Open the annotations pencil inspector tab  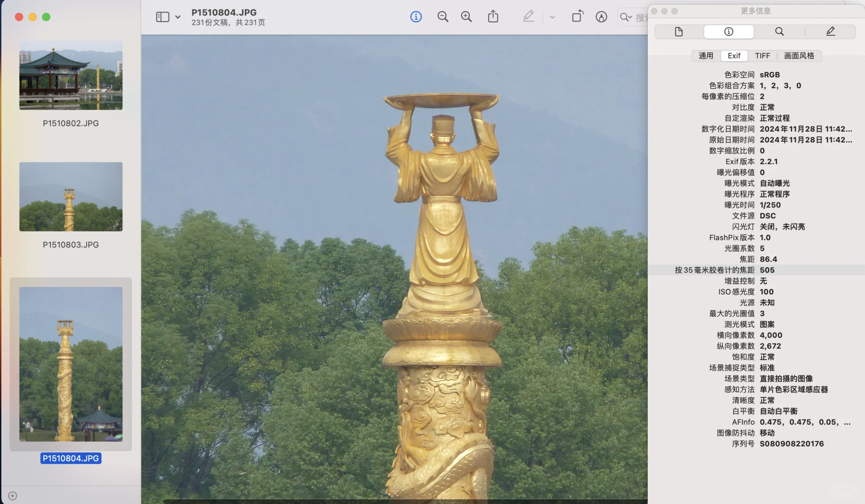click(830, 32)
